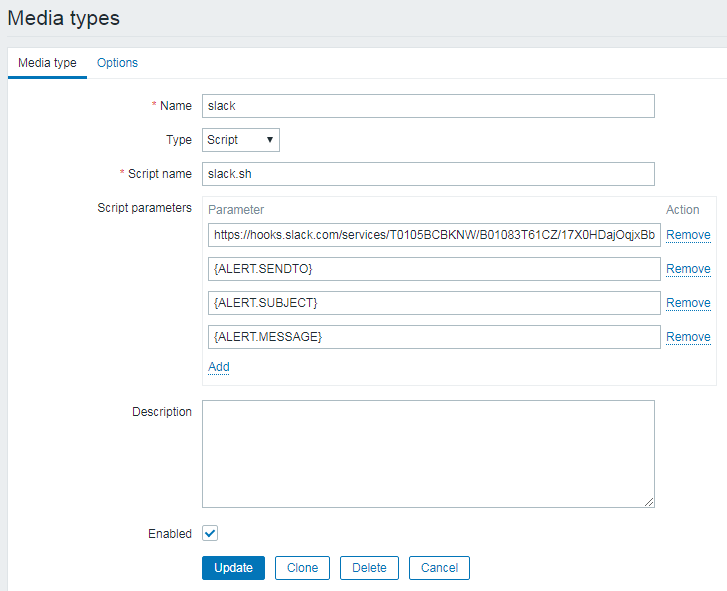Clone this media type

(302, 568)
